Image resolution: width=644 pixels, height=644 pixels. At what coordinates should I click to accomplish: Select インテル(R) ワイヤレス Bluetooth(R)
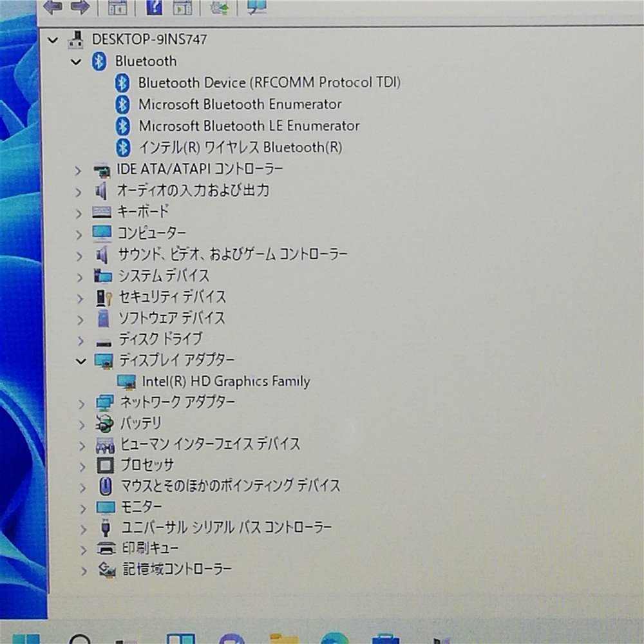(x=241, y=147)
